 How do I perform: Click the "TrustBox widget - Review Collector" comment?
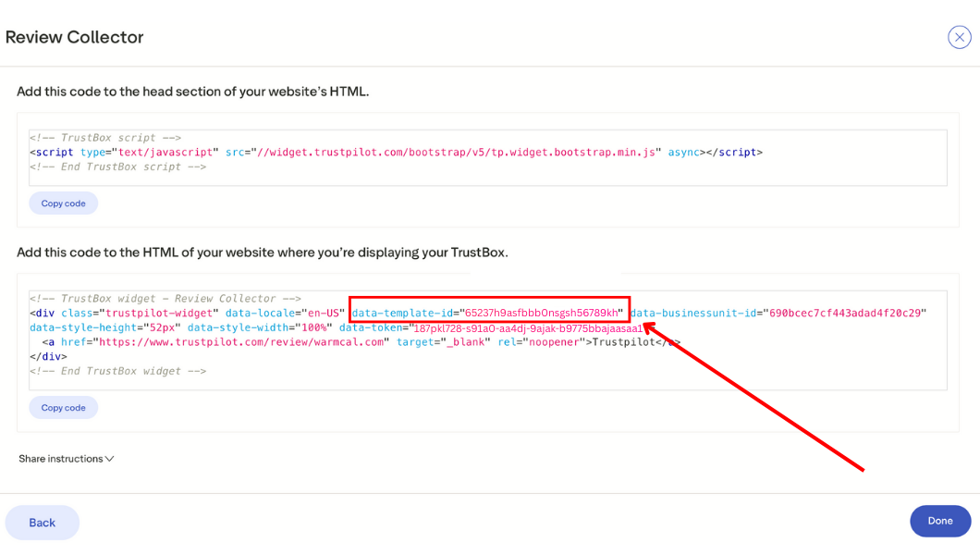tap(165, 299)
